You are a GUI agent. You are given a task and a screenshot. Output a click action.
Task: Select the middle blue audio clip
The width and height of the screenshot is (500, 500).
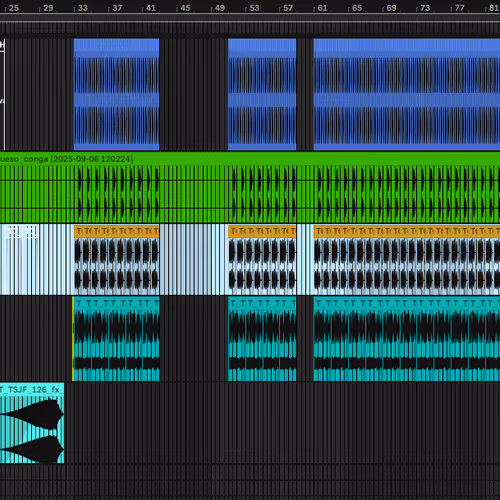[262, 94]
